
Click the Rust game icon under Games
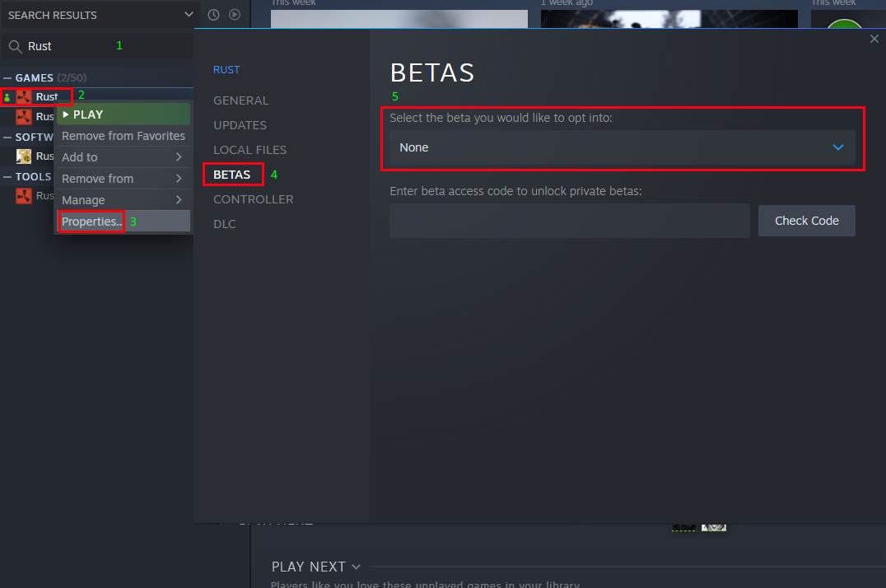click(24, 96)
